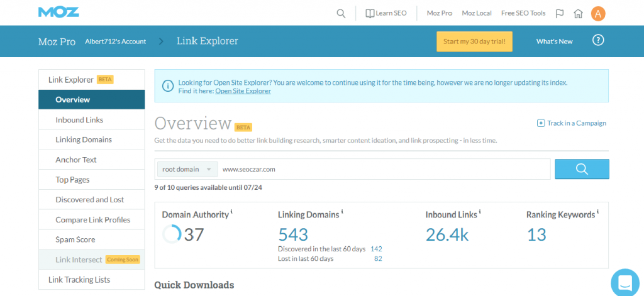Viewport: 644px width, 296px height.
Task: Click Linking Domains info icon
Action: (x=342, y=212)
